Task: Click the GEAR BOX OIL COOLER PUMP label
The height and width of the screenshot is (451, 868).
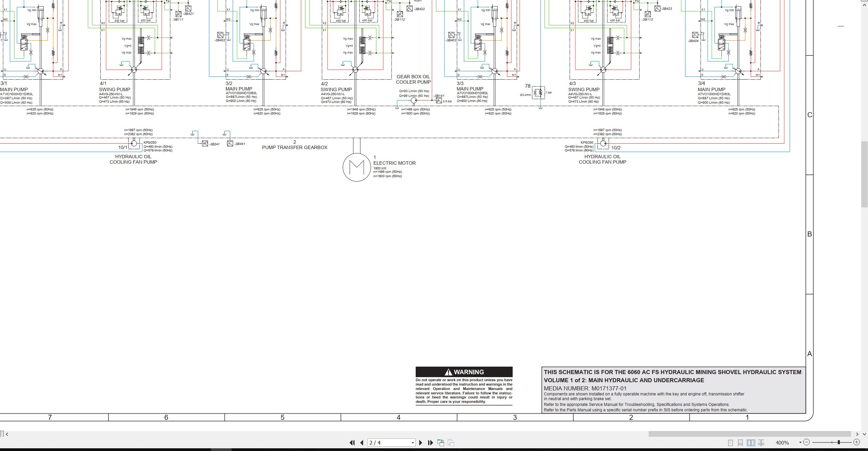Action: pos(413,79)
